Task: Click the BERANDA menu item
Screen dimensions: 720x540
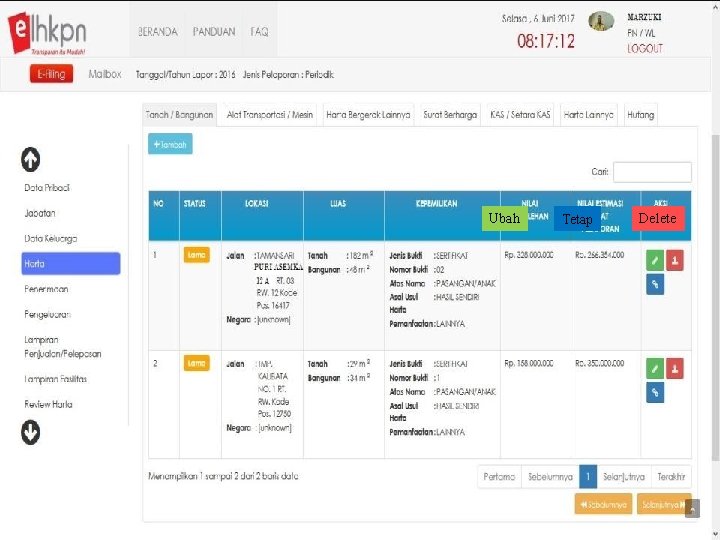Action: coord(158,32)
